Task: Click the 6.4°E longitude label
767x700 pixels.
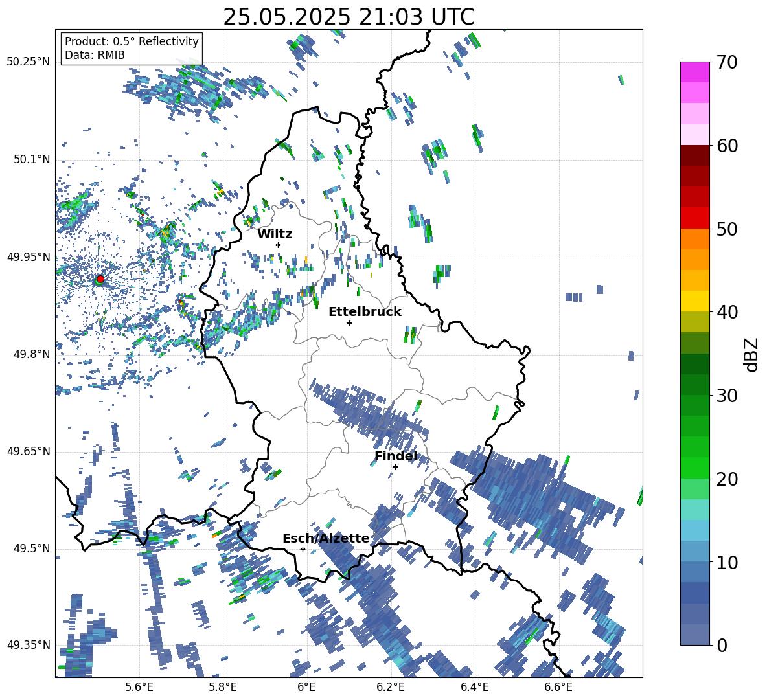Action: click(x=475, y=687)
